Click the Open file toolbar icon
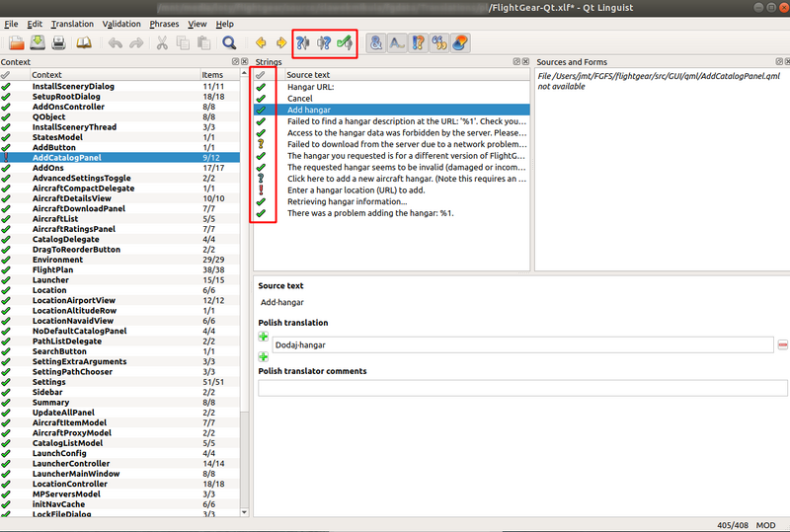This screenshot has width=790, height=532. pyautogui.click(x=16, y=43)
